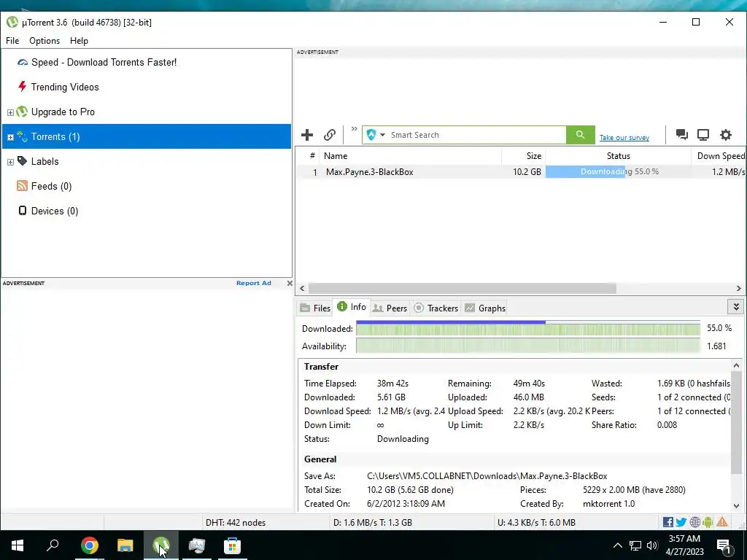
Task: Click the horizontal scrollbar in torrent list
Action: [x=462, y=289]
